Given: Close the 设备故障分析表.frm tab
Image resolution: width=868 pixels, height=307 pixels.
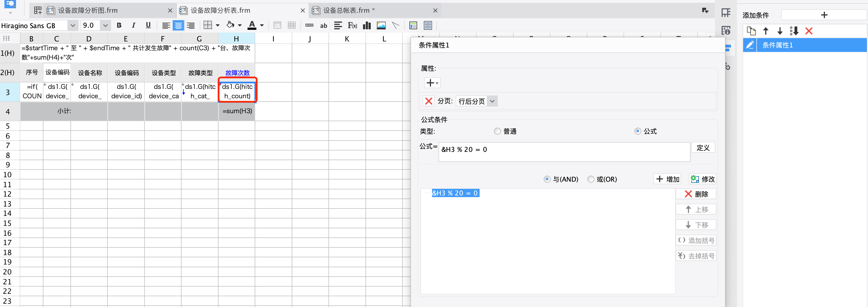Looking at the screenshot, I should pyautogui.click(x=303, y=11).
